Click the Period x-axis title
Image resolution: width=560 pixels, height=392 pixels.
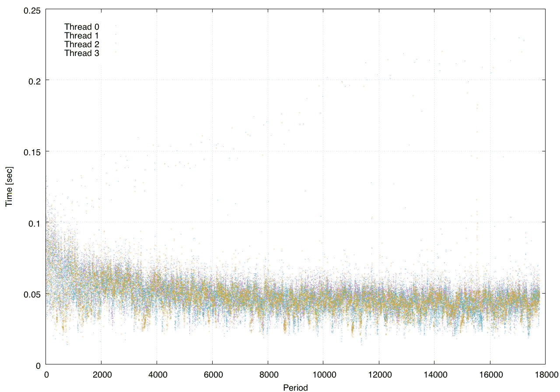click(x=295, y=388)
